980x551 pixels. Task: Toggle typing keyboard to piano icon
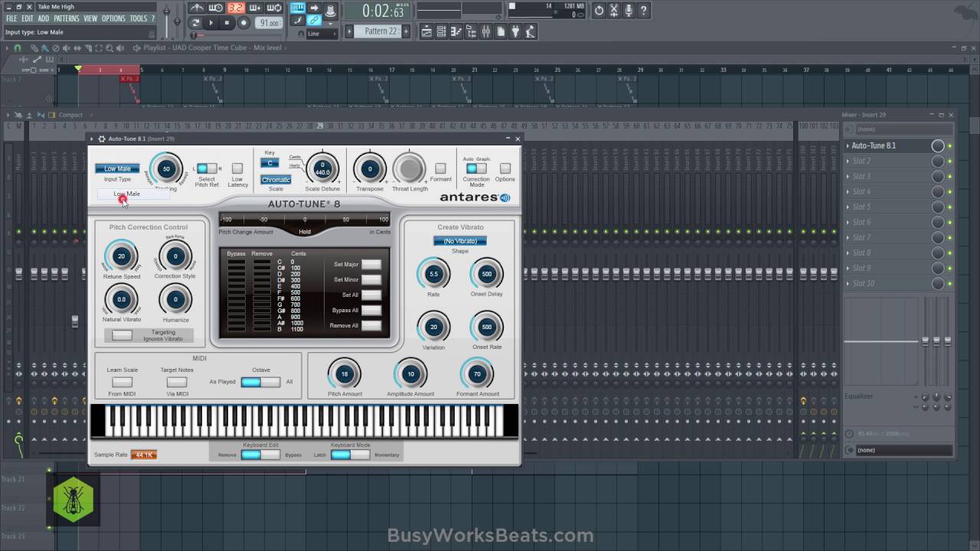point(298,8)
